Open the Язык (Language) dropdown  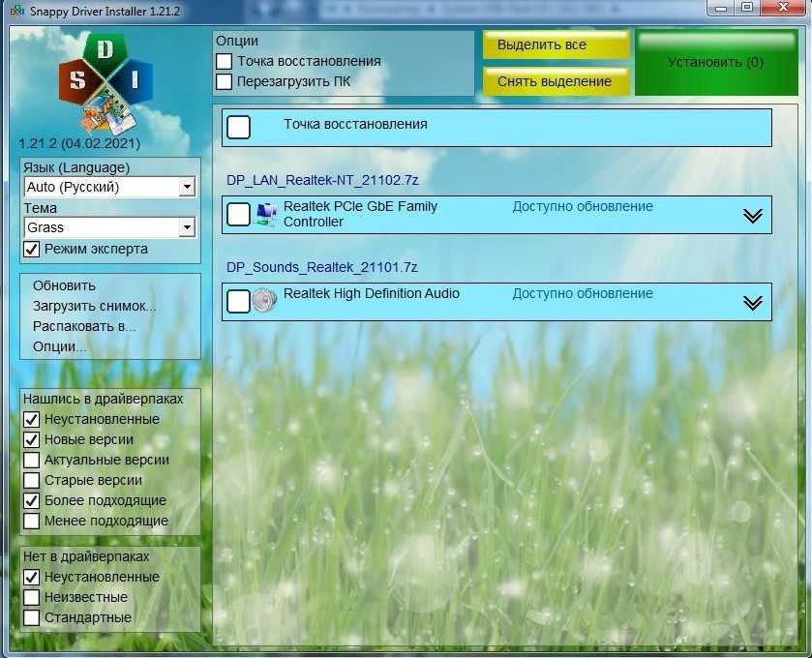tap(109, 187)
